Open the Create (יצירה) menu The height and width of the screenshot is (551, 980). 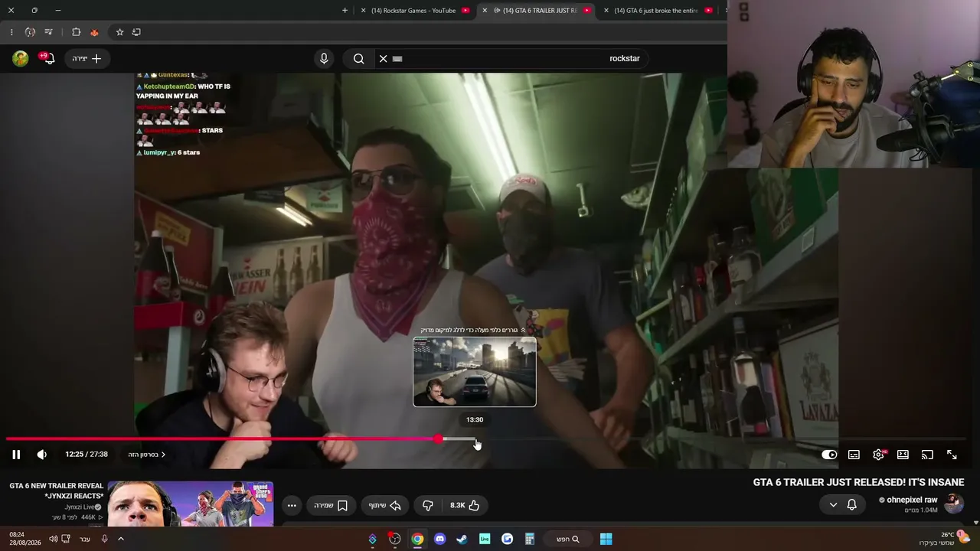click(87, 58)
